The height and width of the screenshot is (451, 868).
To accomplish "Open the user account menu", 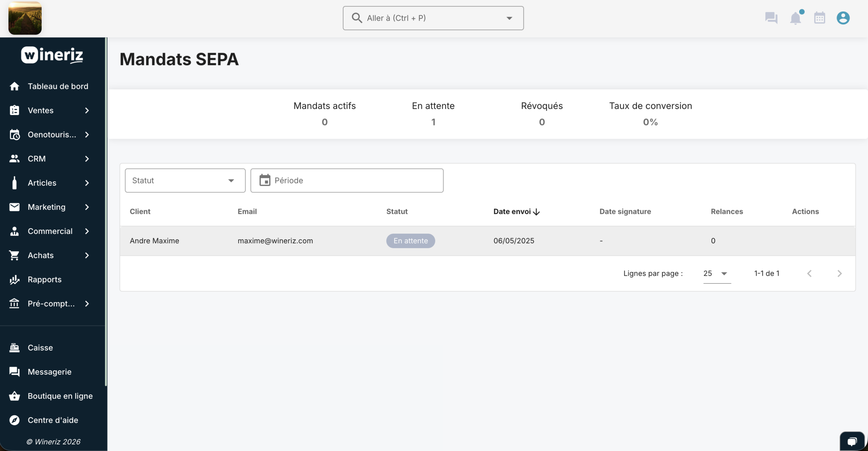I will (843, 18).
